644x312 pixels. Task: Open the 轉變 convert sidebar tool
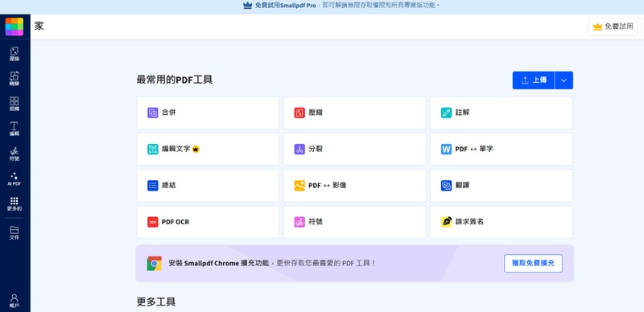coord(14,79)
